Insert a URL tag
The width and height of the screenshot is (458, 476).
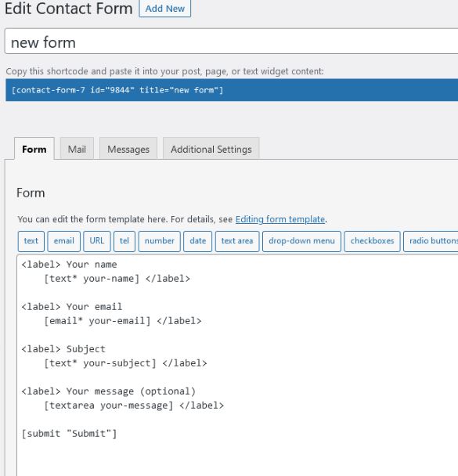(x=97, y=241)
